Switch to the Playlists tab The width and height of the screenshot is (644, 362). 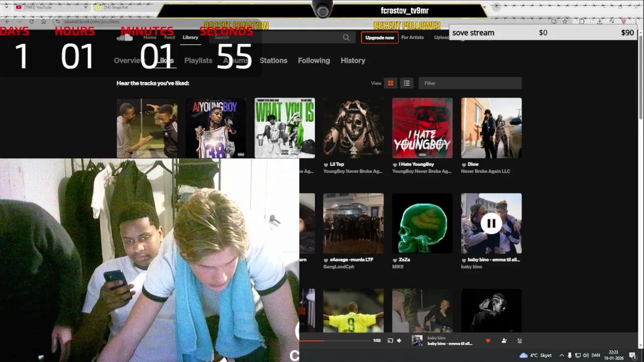coord(198,60)
